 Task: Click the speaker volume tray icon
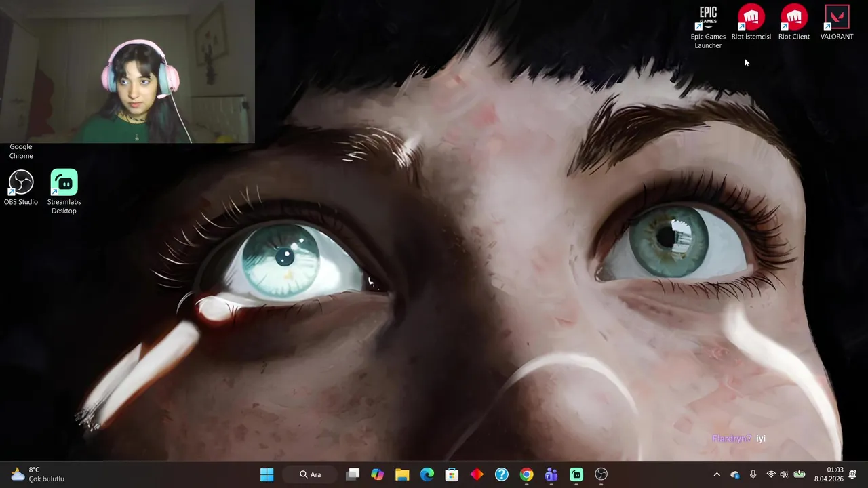(x=784, y=474)
